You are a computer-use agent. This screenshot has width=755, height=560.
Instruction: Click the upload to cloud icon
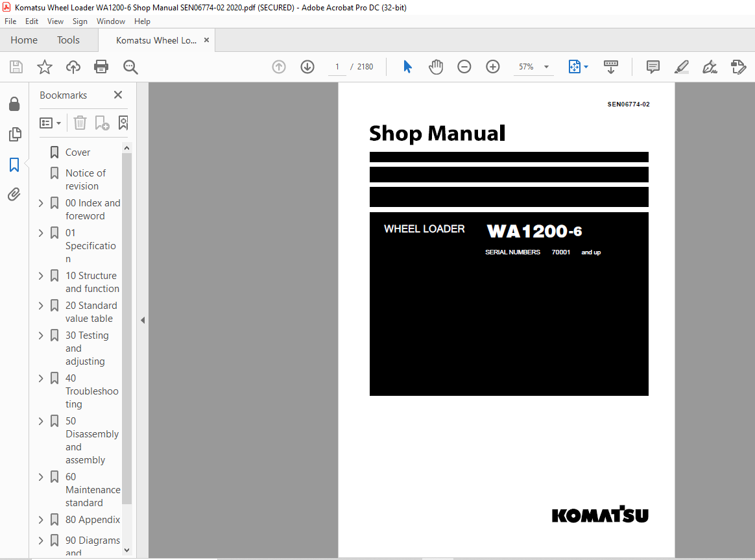[73, 67]
